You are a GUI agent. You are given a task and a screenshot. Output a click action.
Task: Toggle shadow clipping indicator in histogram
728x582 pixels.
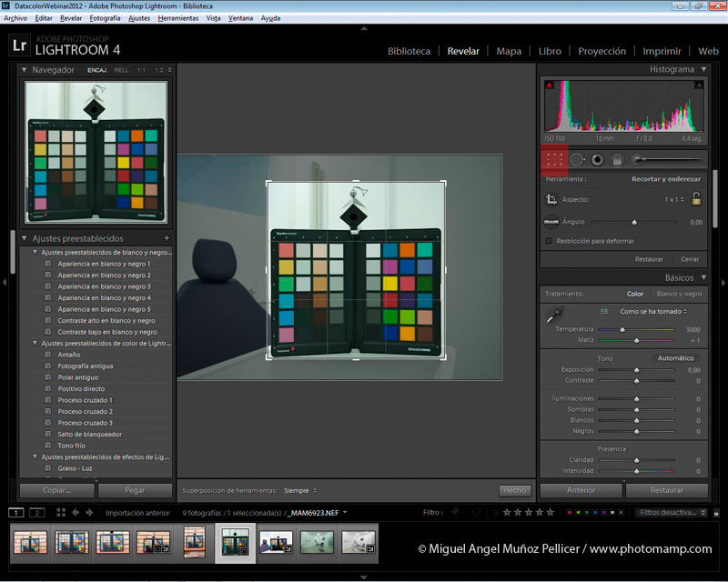[x=550, y=85]
